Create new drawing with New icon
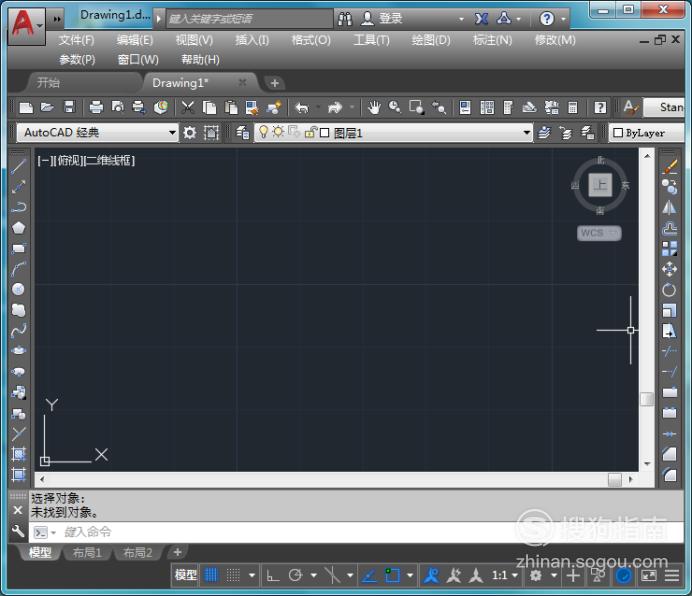The image size is (692, 596). click(x=26, y=107)
